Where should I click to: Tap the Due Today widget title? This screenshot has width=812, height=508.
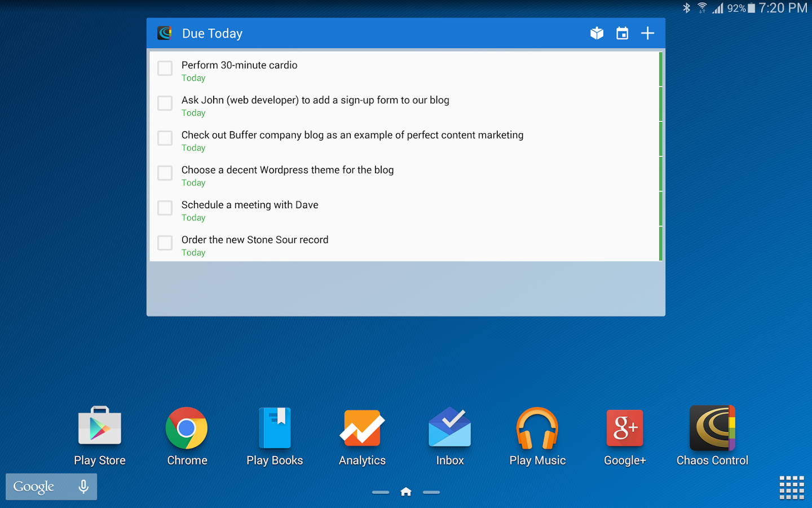click(212, 33)
